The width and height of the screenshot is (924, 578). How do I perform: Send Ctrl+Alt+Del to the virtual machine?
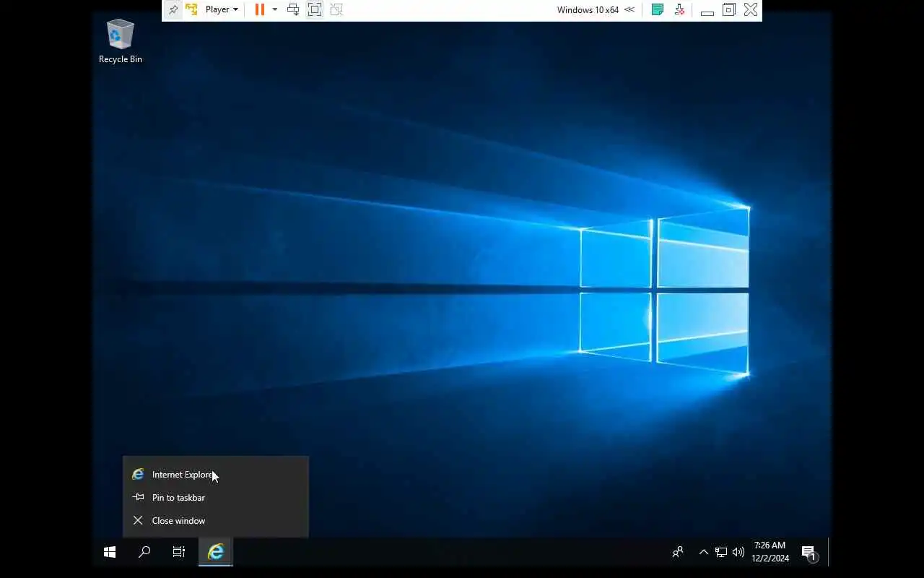pos(293,9)
